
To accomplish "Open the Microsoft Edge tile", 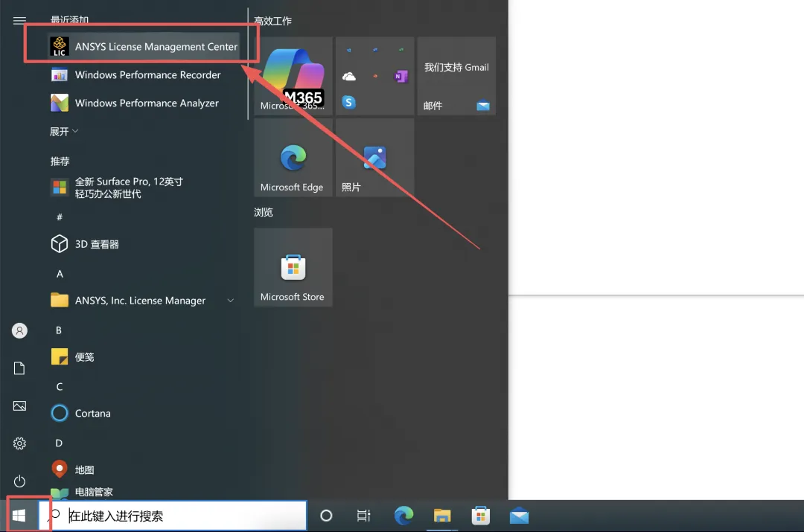I will tap(293, 158).
